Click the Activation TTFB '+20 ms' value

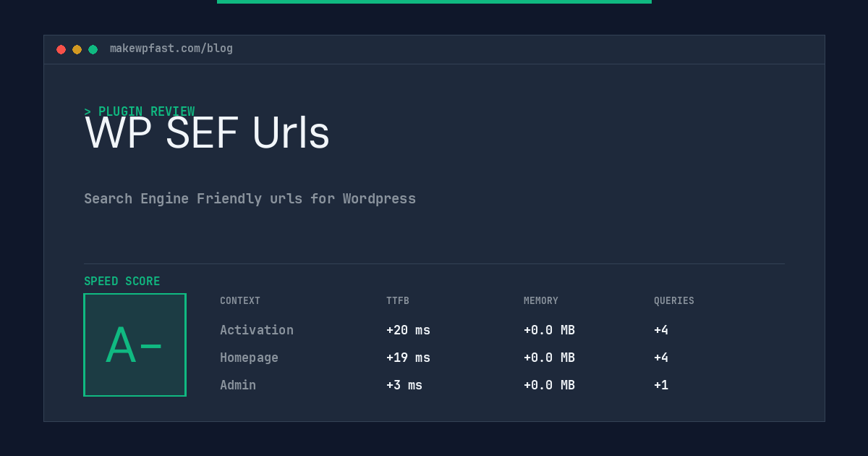pos(408,330)
